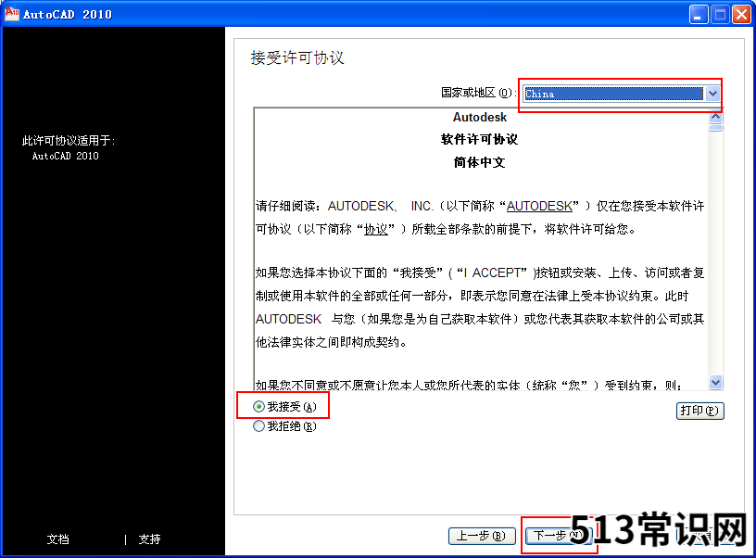Click the AutoCAD 2010 product name in sidebar
Viewport: 756px width, 558px height.
point(65,156)
